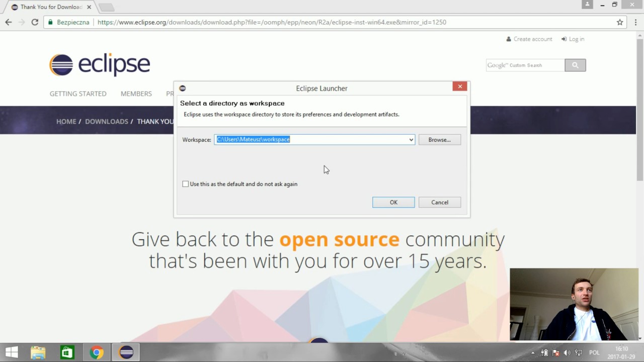Open a new browser tab
644x362 pixels.
(106, 7)
